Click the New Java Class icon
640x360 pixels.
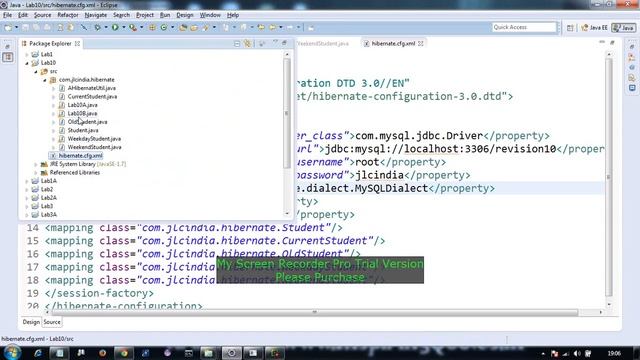tap(164, 27)
